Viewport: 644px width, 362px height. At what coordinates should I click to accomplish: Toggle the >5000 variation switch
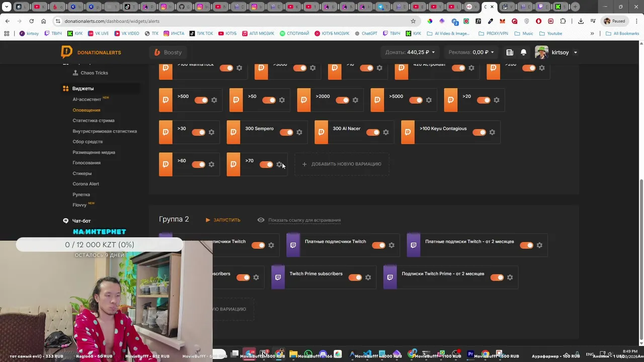416,100
